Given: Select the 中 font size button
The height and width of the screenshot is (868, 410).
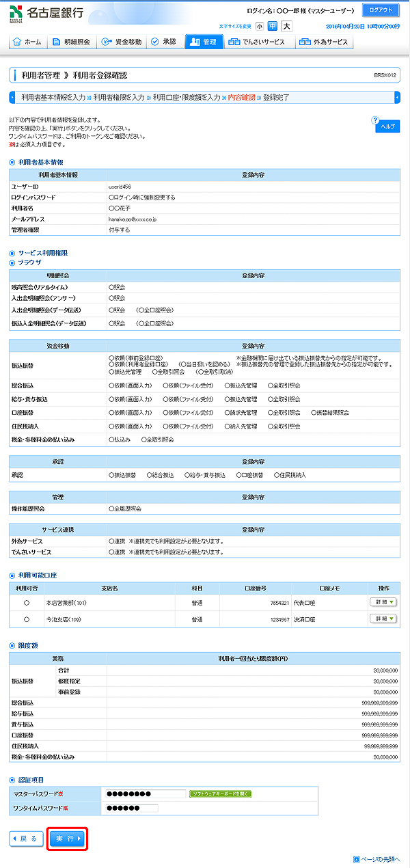Looking at the screenshot, I should click(x=273, y=27).
